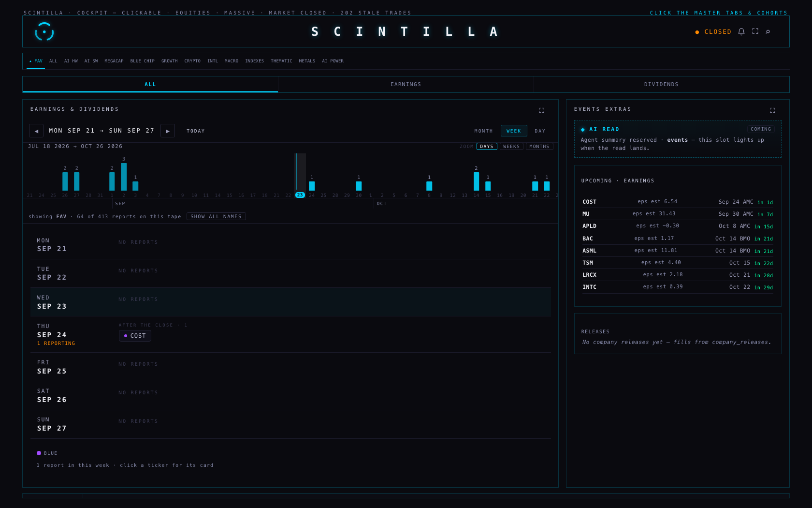Select the Indexes cohort
Image resolution: width=812 pixels, height=508 pixels.
254,61
